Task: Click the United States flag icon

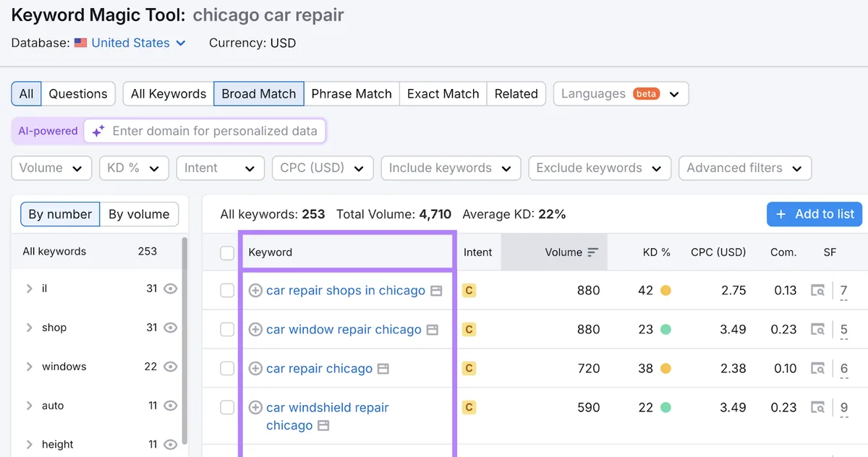Action: [80, 43]
